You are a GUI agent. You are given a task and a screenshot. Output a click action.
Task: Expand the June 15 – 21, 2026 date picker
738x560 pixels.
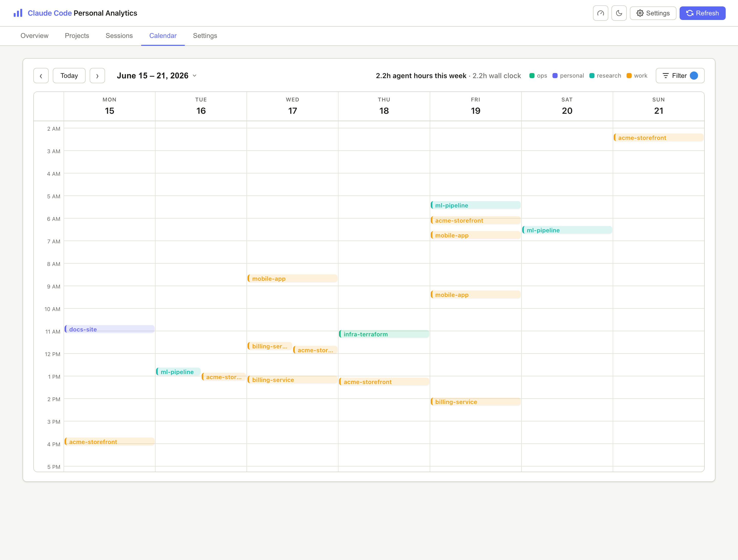click(x=157, y=76)
